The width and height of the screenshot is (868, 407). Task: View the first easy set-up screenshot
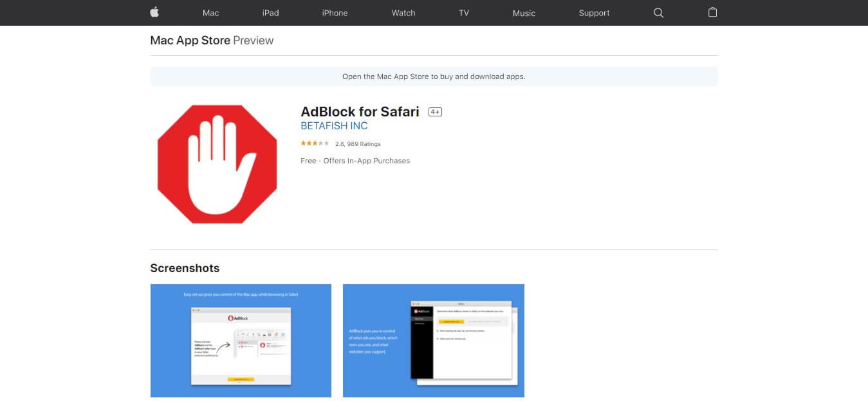(241, 341)
